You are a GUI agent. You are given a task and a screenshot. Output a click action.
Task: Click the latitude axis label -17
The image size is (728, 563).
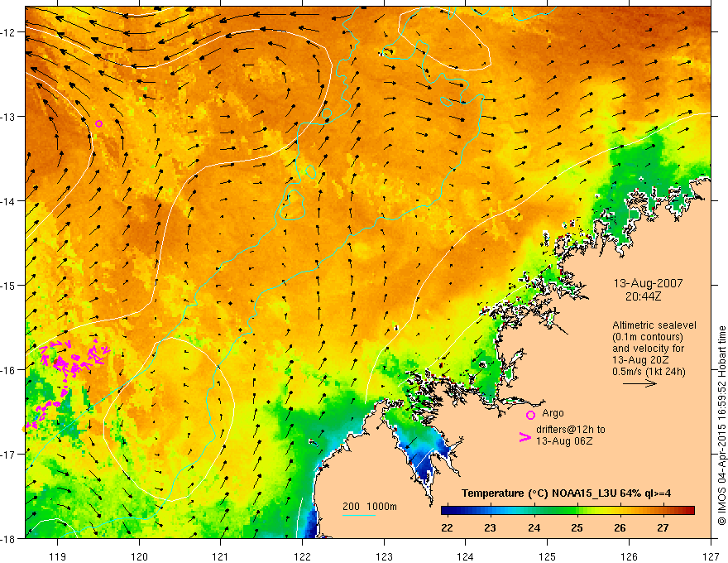[9, 454]
